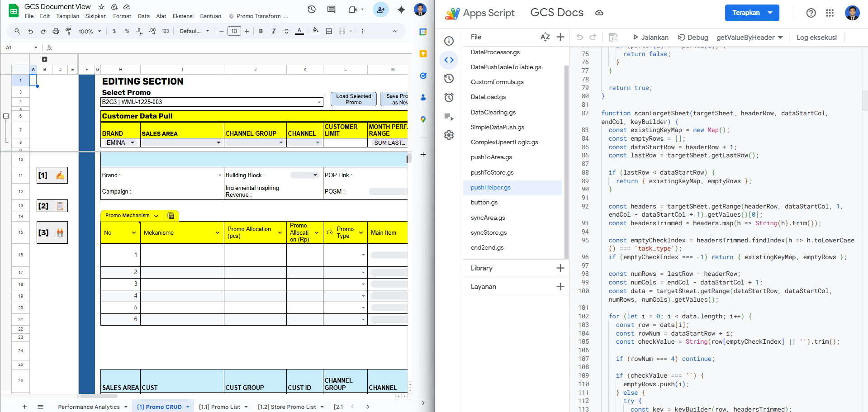The image size is (868, 412).
Task: Open the text color picker
Action: pos(299,31)
